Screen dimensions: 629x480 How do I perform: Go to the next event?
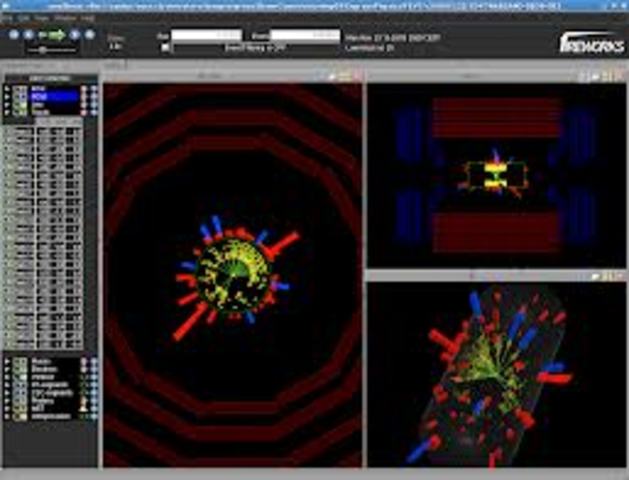[x=75, y=35]
